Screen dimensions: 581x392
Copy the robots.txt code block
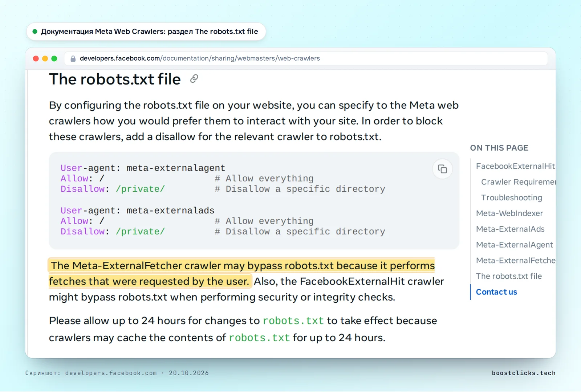[x=442, y=169]
